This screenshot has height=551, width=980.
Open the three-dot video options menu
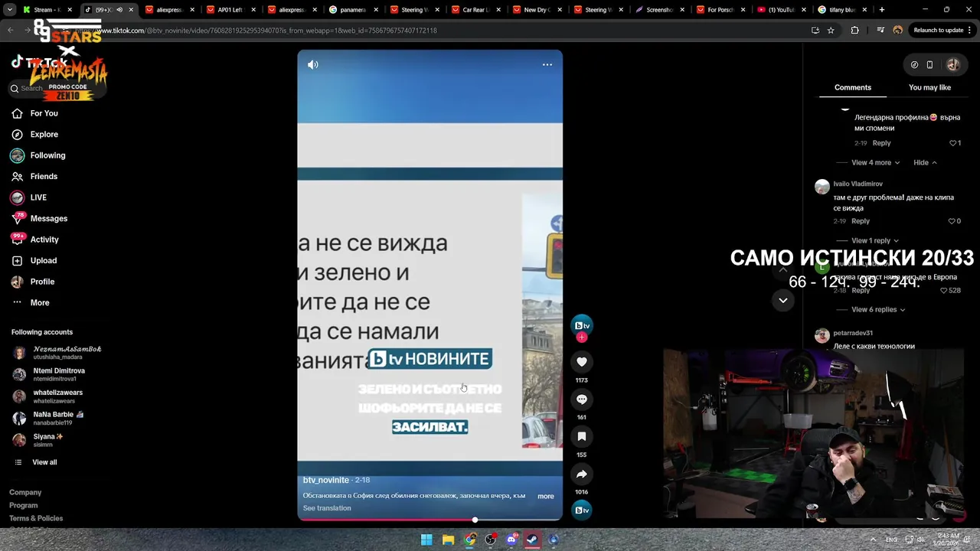click(547, 65)
